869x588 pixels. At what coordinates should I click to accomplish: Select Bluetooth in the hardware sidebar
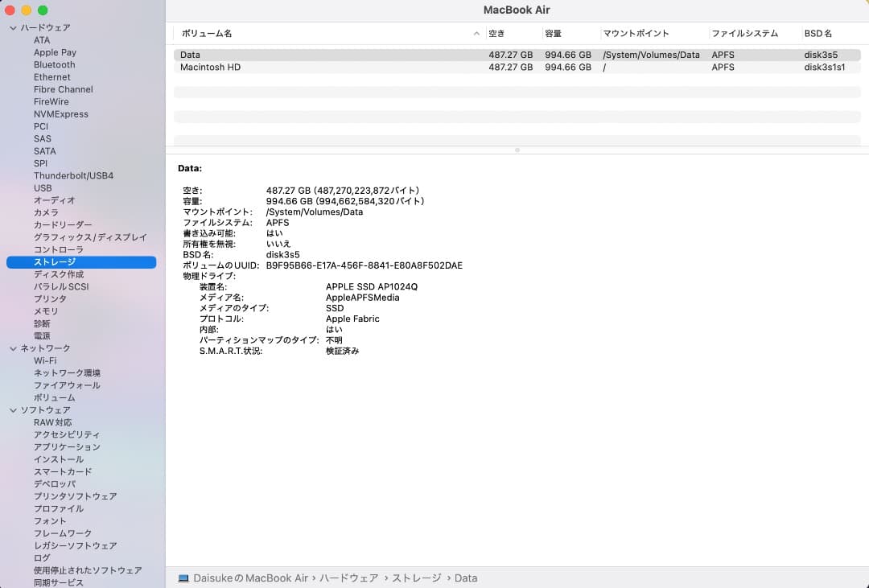[x=54, y=64]
